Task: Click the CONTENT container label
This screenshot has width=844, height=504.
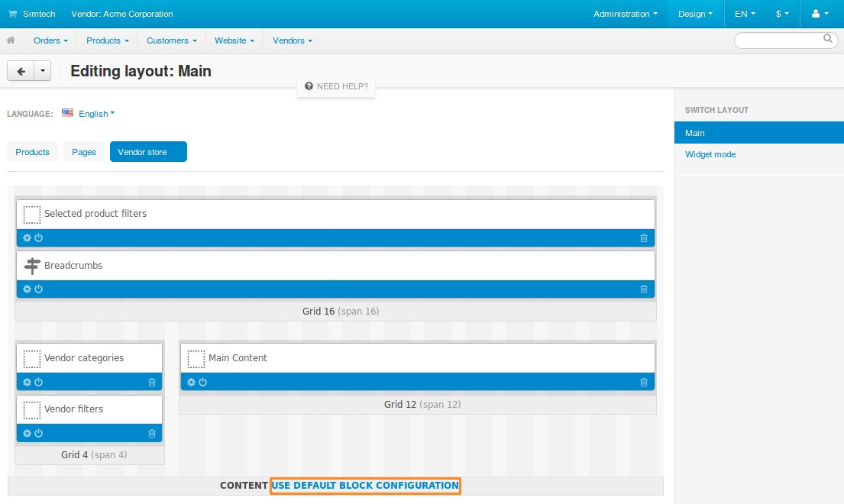Action: click(244, 485)
